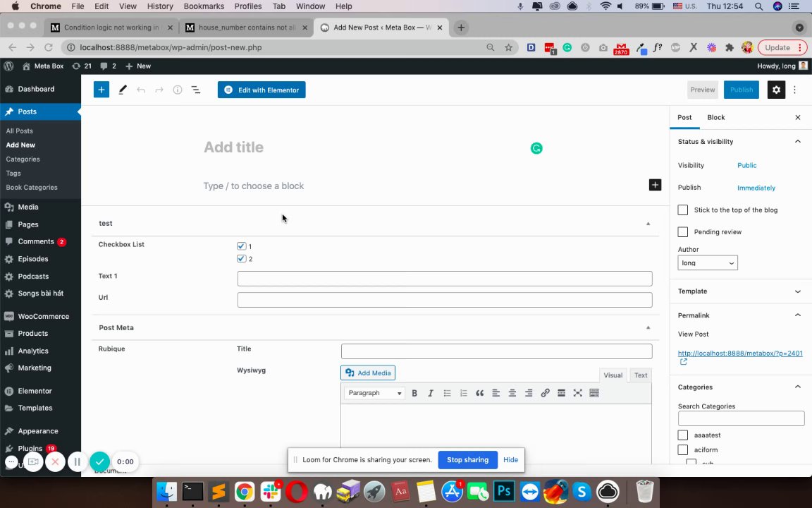Select the pencil Tools icon
The height and width of the screenshot is (508, 812).
click(x=122, y=90)
